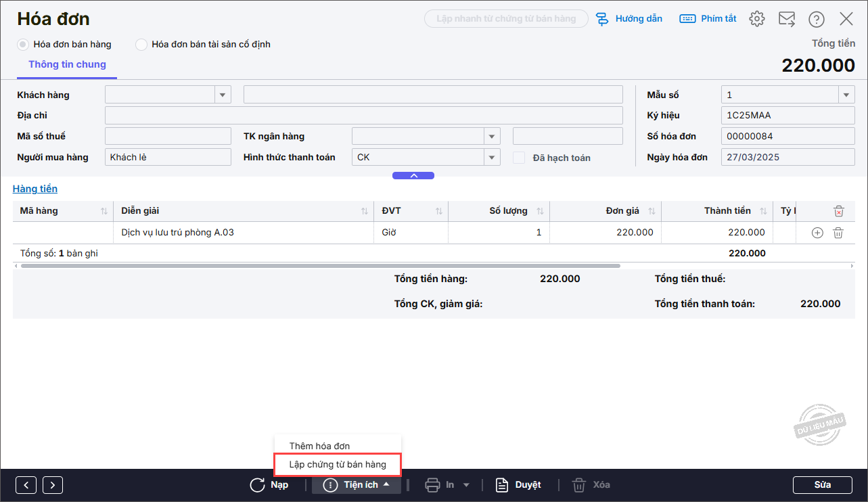Open the help question mark icon

pos(817,19)
